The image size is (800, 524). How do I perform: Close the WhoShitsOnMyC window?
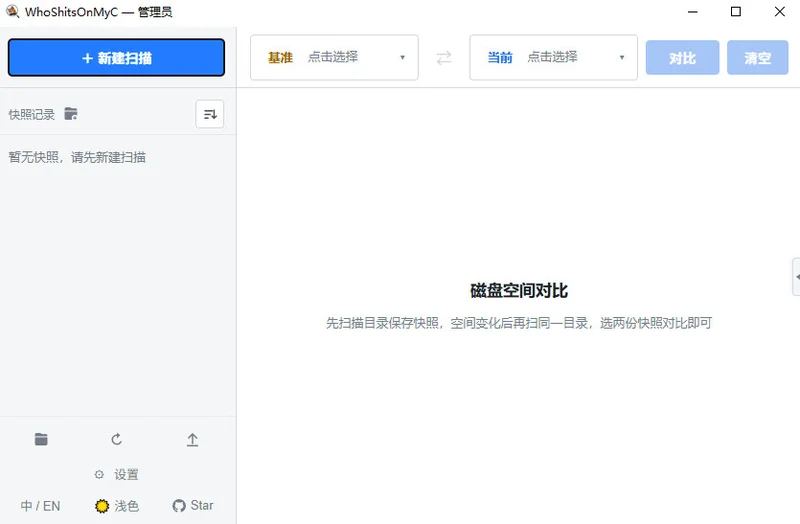[x=780, y=12]
